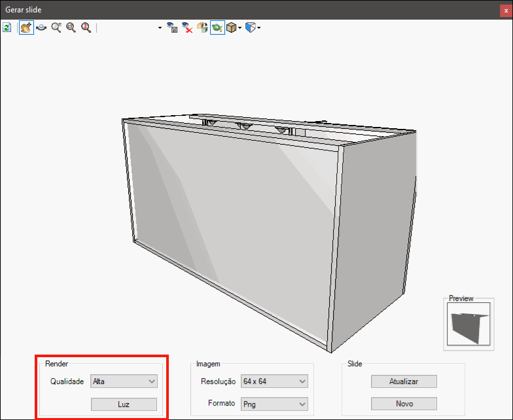Screen dimensions: 513x420
Task: Open dropdown arrow beside blue cube icon
Action: [259, 27]
